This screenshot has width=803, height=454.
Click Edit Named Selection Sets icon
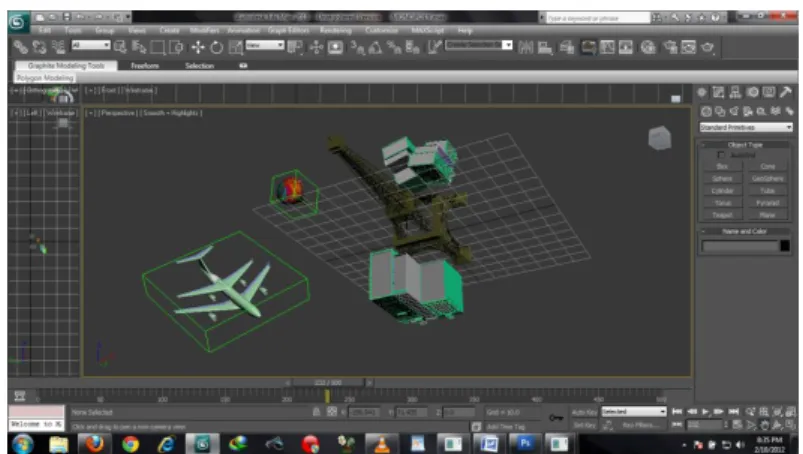434,48
